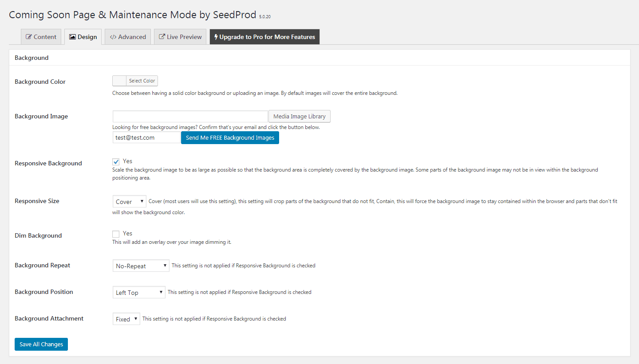Click the 'Looking for free background images?' text
Screen dimensions: 639x364
click(155, 127)
